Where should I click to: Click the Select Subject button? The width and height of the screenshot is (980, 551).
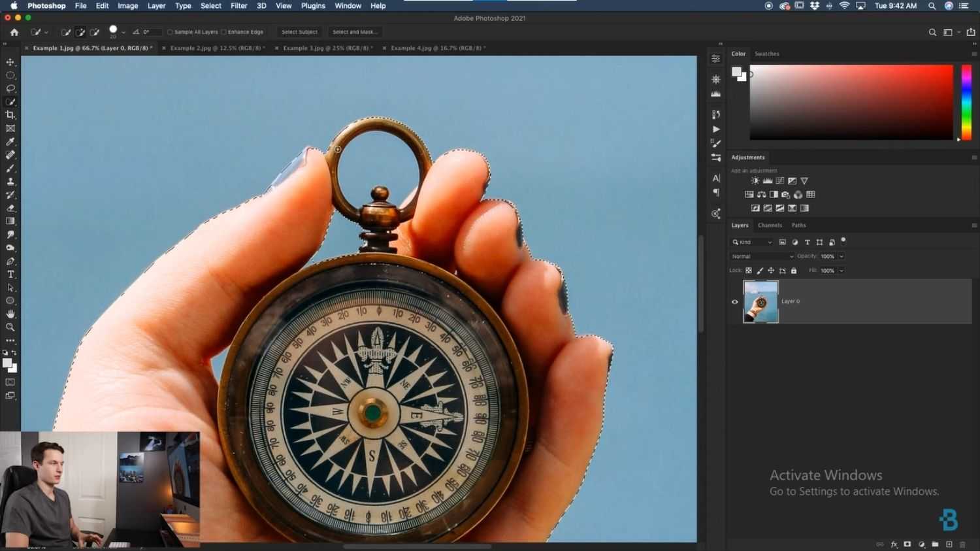pyautogui.click(x=299, y=31)
